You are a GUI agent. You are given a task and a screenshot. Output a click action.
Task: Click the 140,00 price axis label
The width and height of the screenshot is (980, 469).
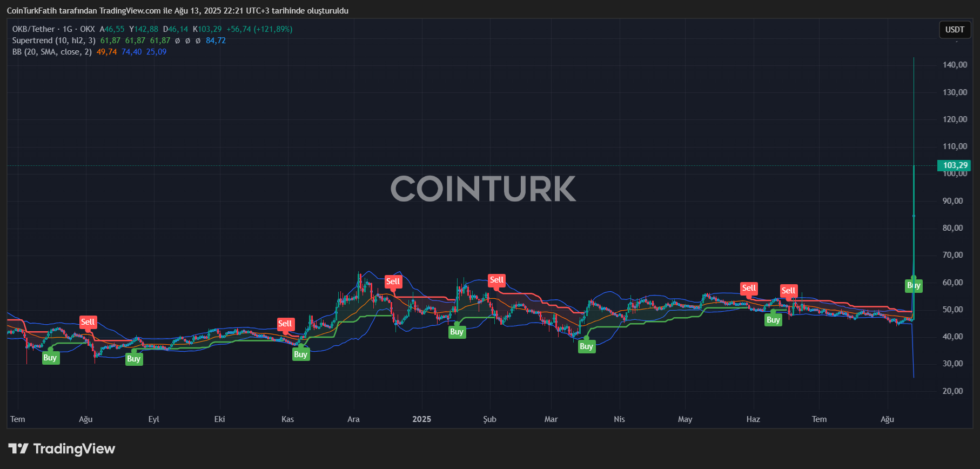coord(955,65)
